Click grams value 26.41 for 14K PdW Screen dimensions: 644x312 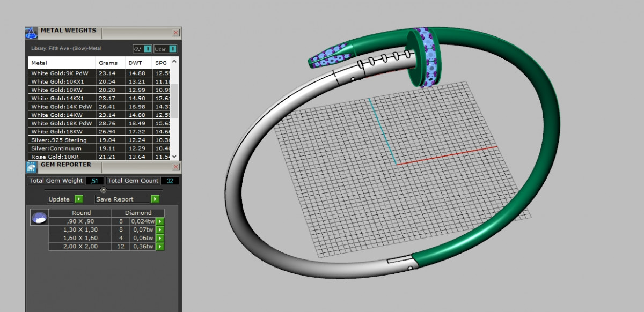click(x=107, y=107)
